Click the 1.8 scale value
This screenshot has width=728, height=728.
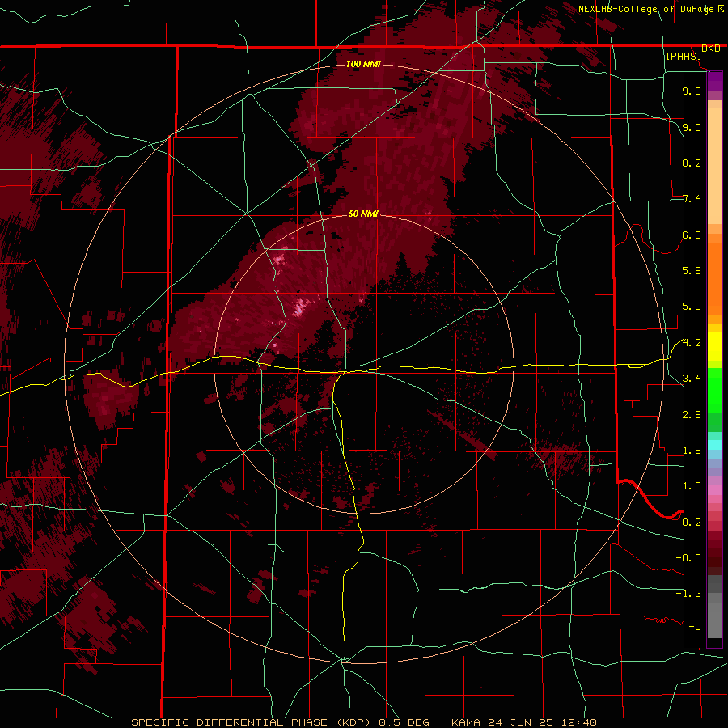coord(692,451)
